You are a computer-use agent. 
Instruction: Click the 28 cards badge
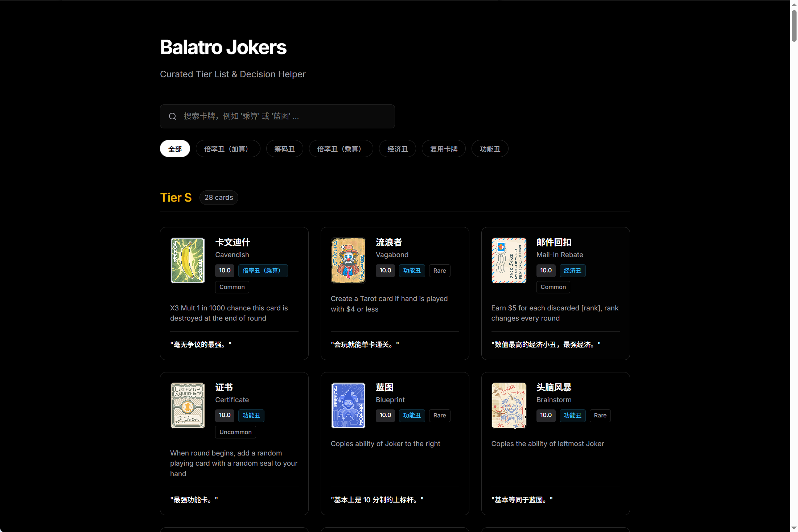tap(219, 197)
